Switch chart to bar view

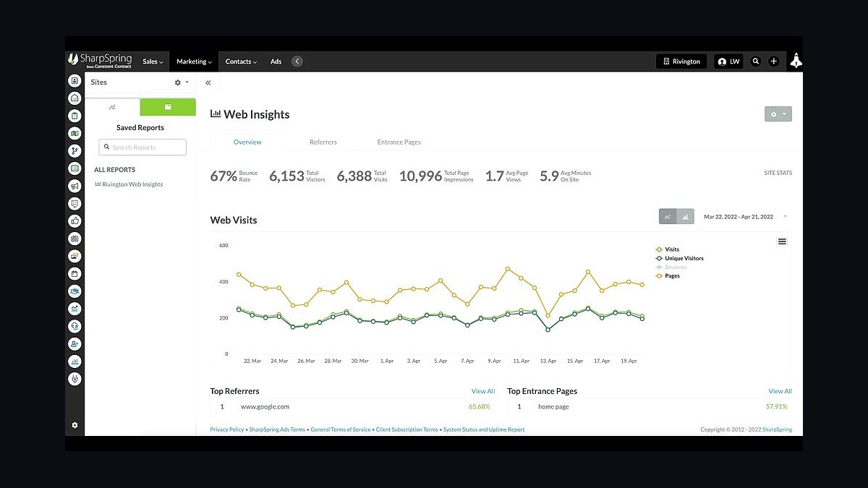point(685,216)
